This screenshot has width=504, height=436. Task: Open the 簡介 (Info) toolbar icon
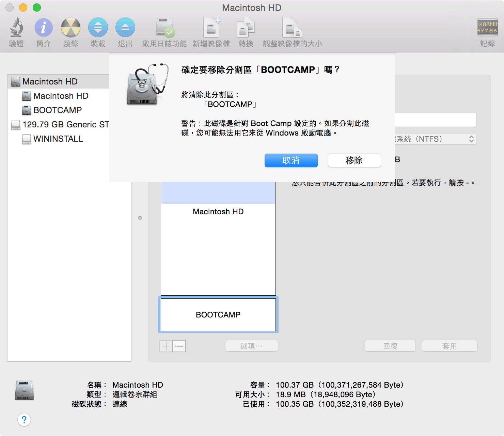pyautogui.click(x=44, y=27)
